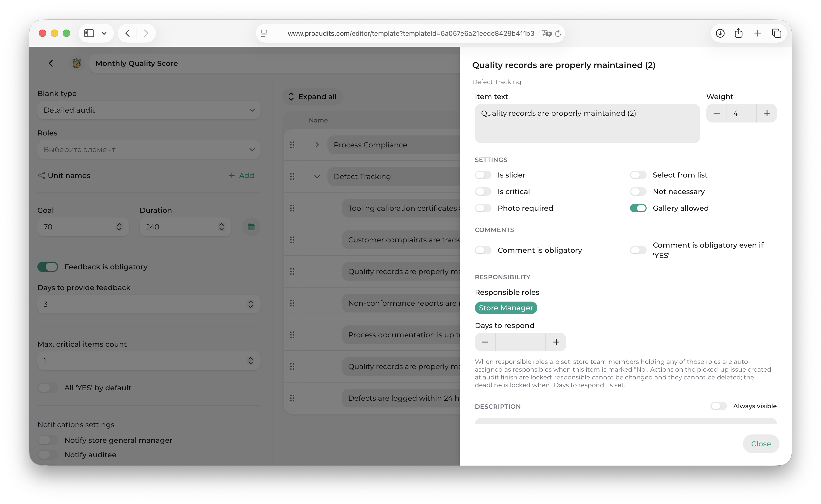Click Add next to Unit names

241,175
